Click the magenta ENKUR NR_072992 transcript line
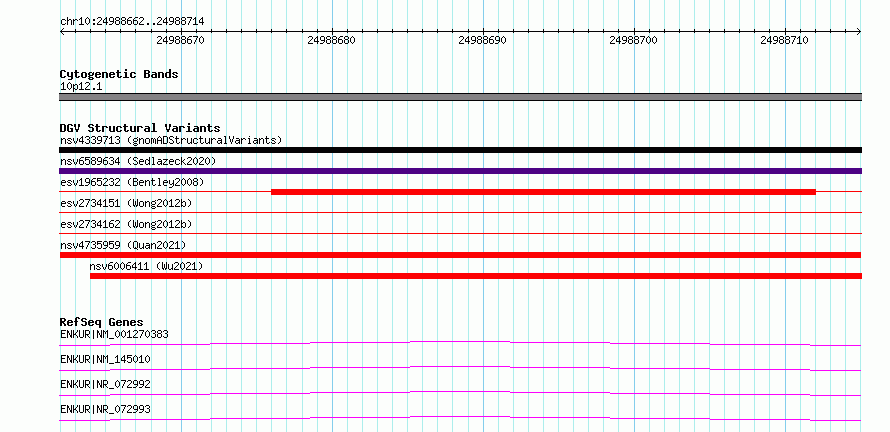890x432 pixels. pos(460,393)
